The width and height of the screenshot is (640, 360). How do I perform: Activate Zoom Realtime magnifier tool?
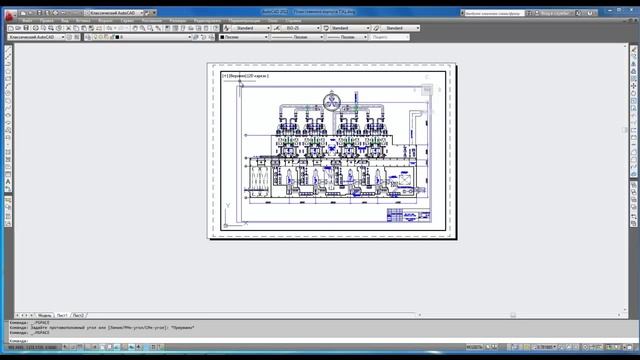(142, 28)
